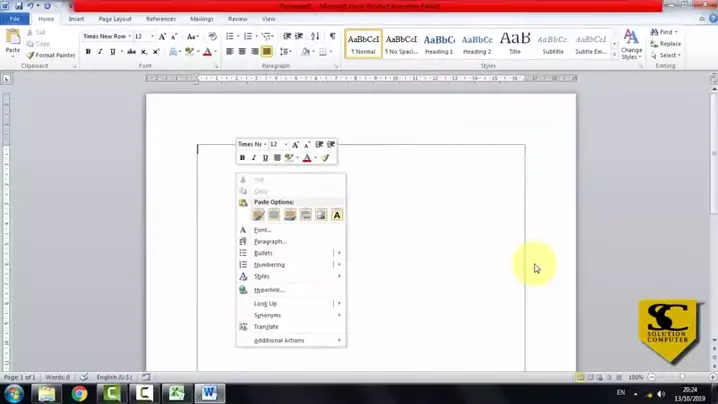Select Keep Text Only paste option

(337, 215)
